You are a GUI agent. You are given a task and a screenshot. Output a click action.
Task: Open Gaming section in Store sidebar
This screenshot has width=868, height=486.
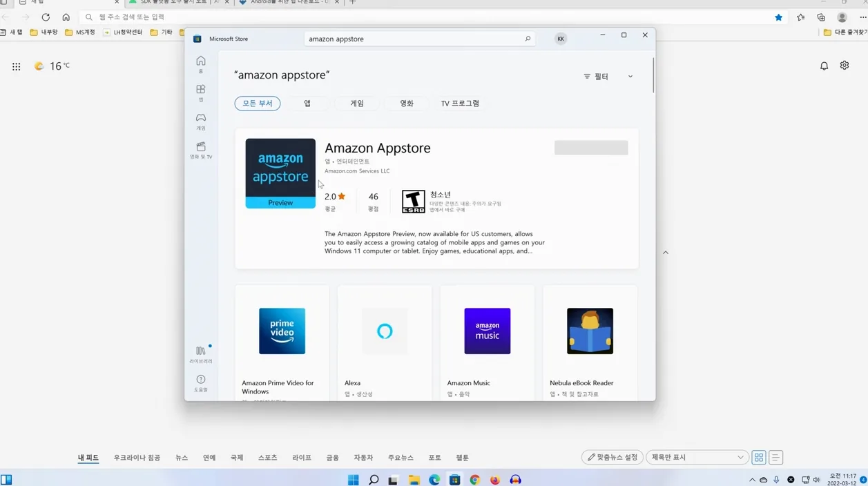(x=201, y=121)
